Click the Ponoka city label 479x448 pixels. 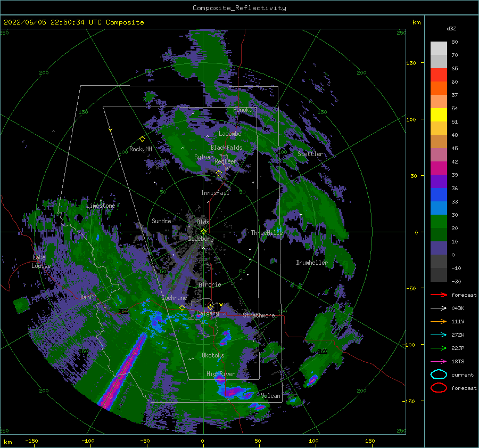(243, 110)
